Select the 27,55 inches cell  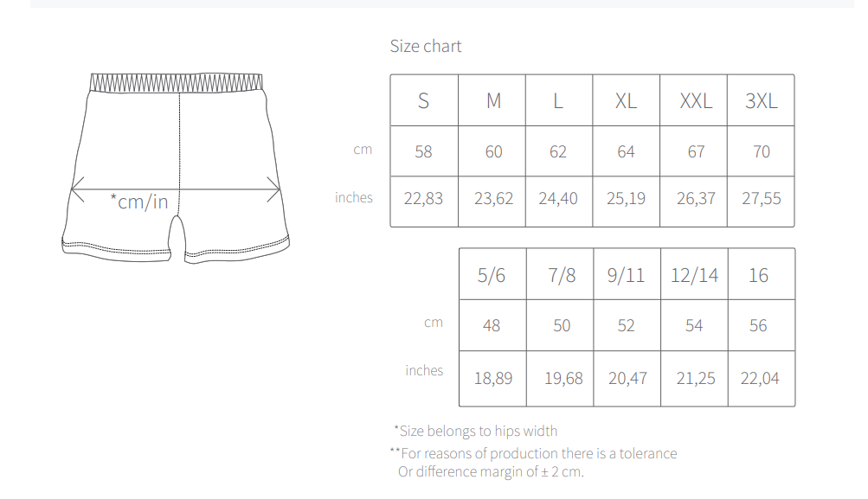[761, 199]
